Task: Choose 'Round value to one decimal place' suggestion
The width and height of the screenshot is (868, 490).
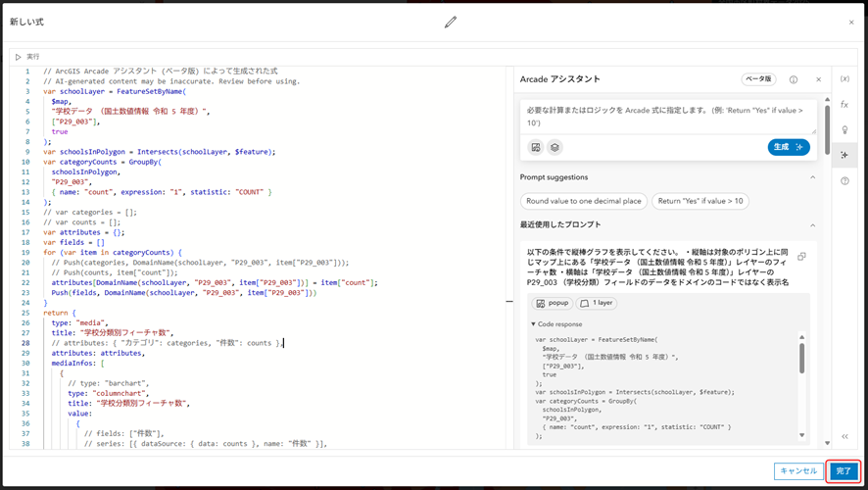Action: click(584, 201)
